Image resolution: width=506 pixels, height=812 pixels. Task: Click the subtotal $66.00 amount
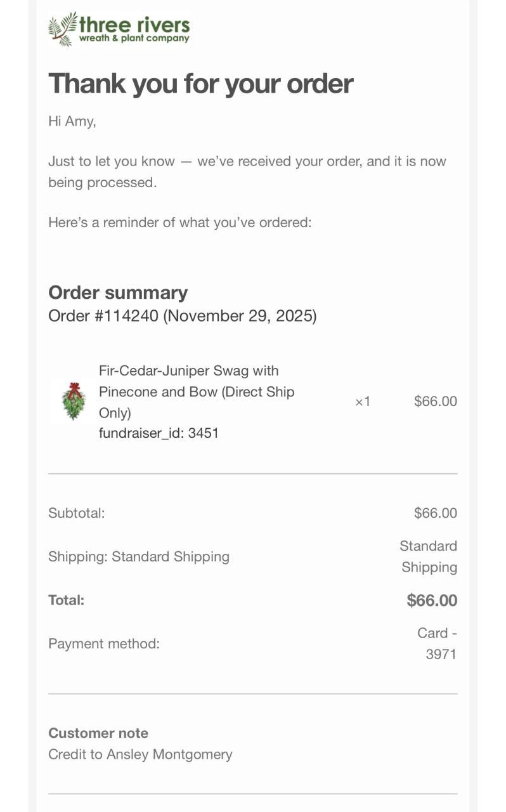click(x=435, y=513)
